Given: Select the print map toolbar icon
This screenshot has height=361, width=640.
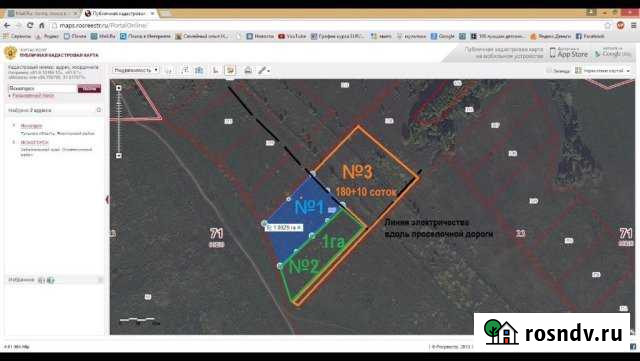Looking at the screenshot, I should pos(248,70).
